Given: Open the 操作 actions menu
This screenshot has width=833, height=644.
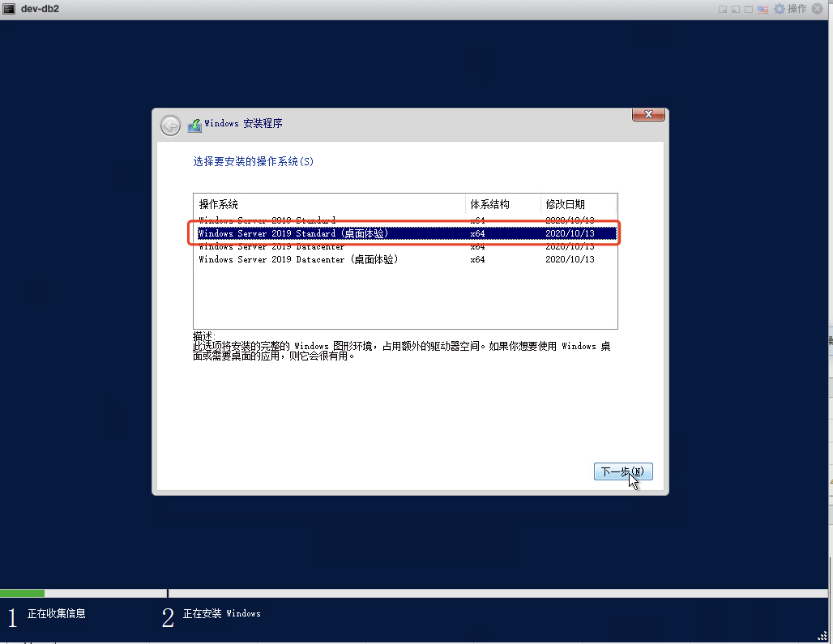Looking at the screenshot, I should coord(797,9).
